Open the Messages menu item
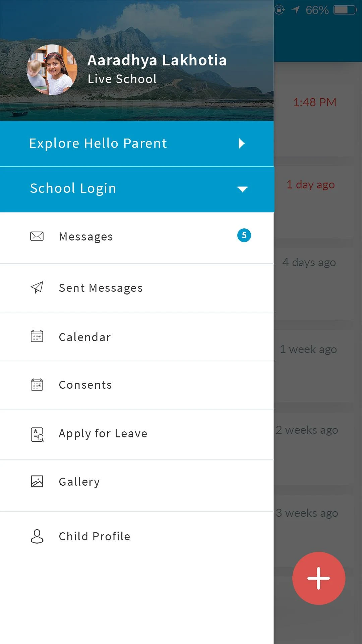362x644 pixels. tap(86, 237)
